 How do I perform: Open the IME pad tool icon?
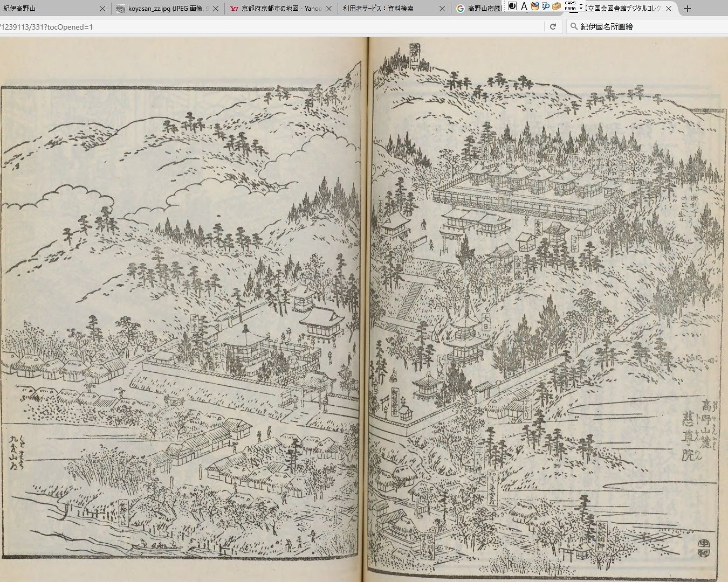coord(534,6)
